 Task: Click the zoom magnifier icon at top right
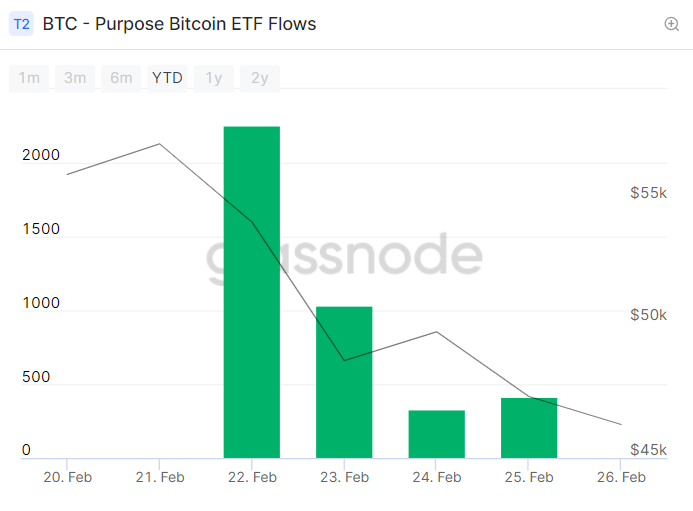click(671, 24)
